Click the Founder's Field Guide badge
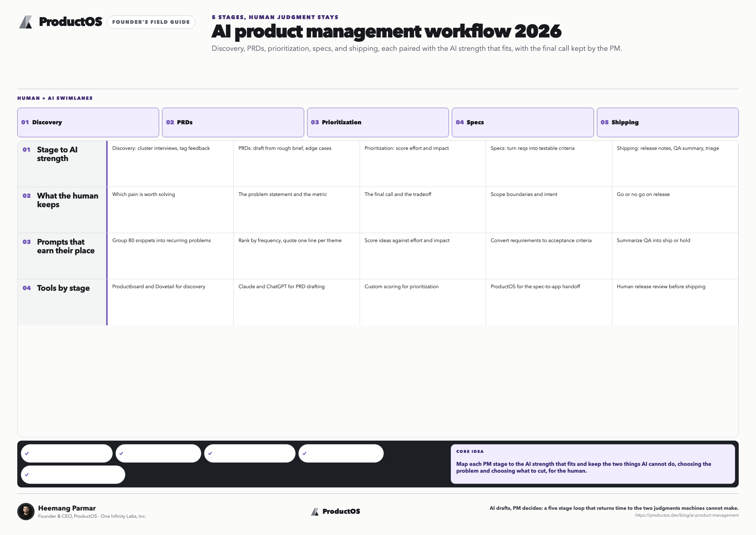The image size is (756, 535). [x=151, y=22]
